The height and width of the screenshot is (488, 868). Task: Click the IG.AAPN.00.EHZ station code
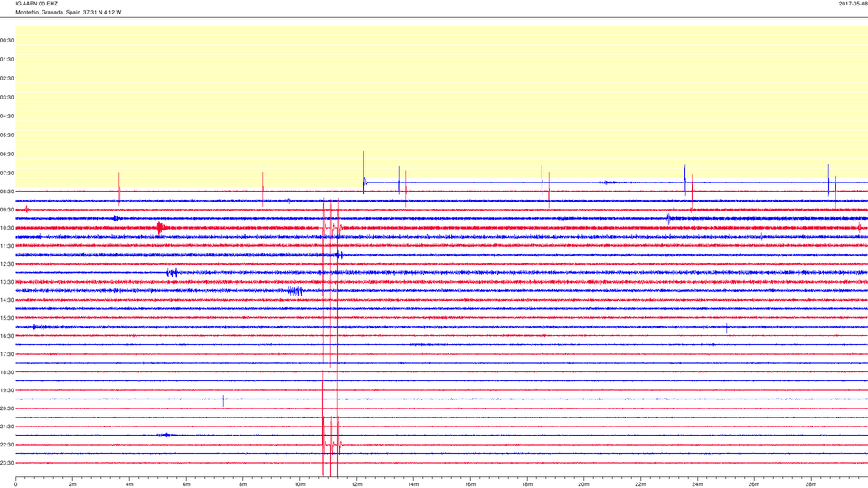[x=36, y=4]
